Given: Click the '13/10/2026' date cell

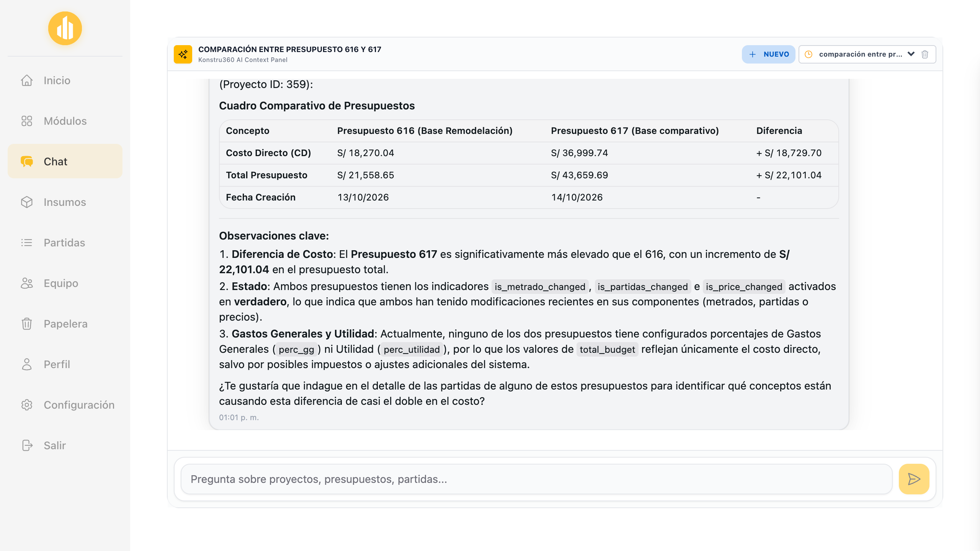Looking at the screenshot, I should (x=363, y=197).
